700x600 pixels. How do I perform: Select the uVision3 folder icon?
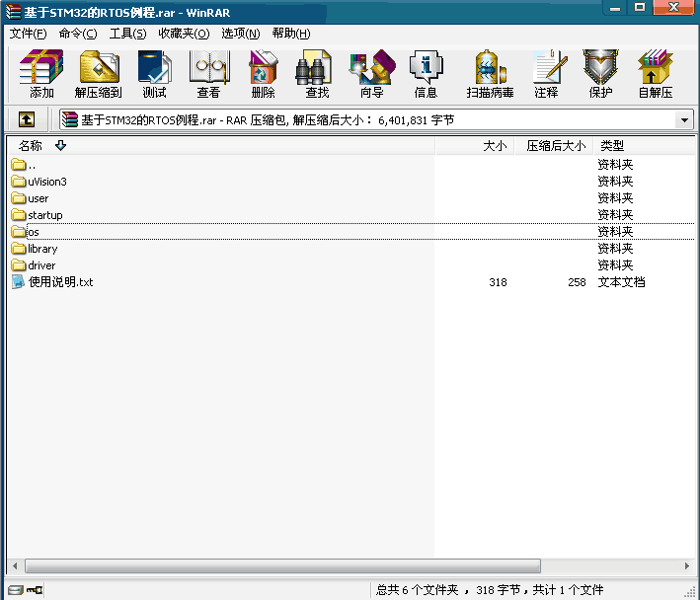tap(19, 182)
